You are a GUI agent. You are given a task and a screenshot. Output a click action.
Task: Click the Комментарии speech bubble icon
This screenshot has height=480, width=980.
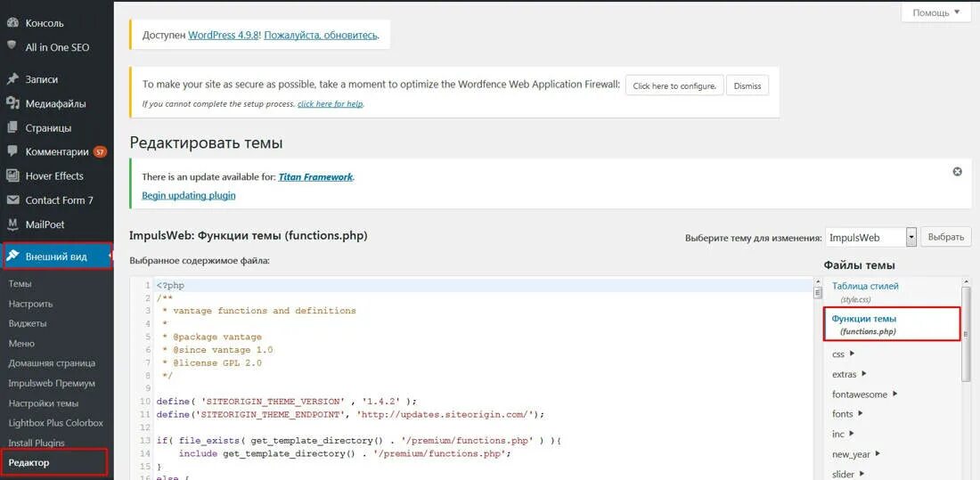click(x=12, y=151)
